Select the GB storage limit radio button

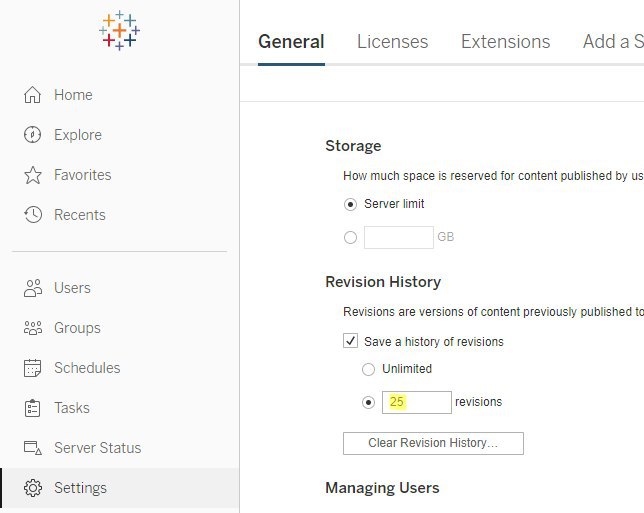pos(350,237)
